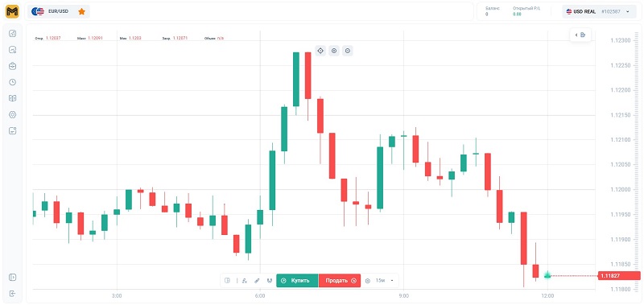The width and height of the screenshot is (644, 305).
Task: Click the crosshair target icon above the chart
Action: (x=320, y=51)
